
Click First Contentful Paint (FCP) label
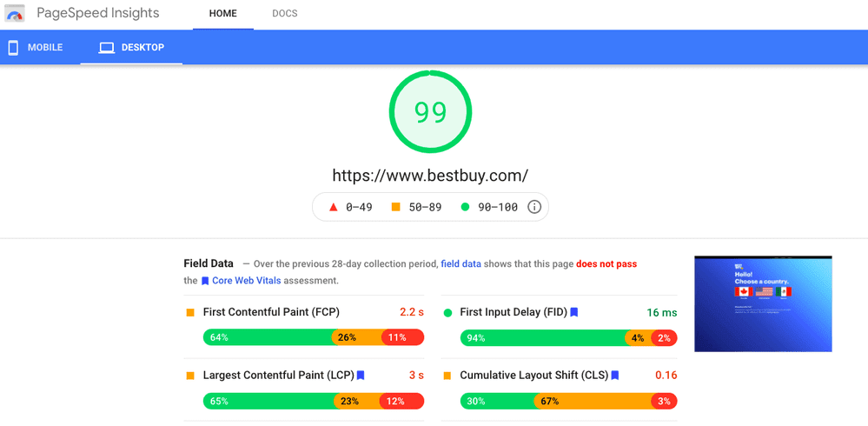tap(271, 312)
